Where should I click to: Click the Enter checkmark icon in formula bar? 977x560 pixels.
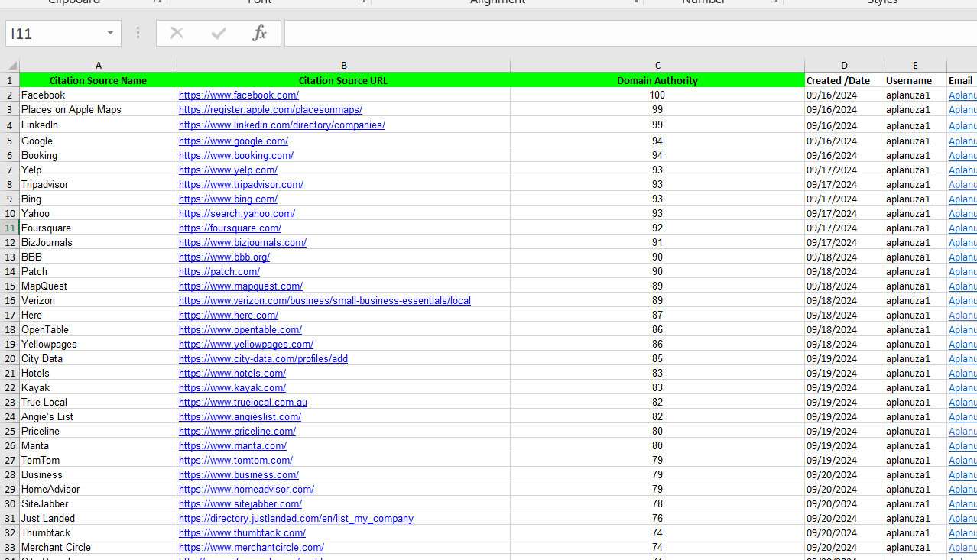[219, 33]
